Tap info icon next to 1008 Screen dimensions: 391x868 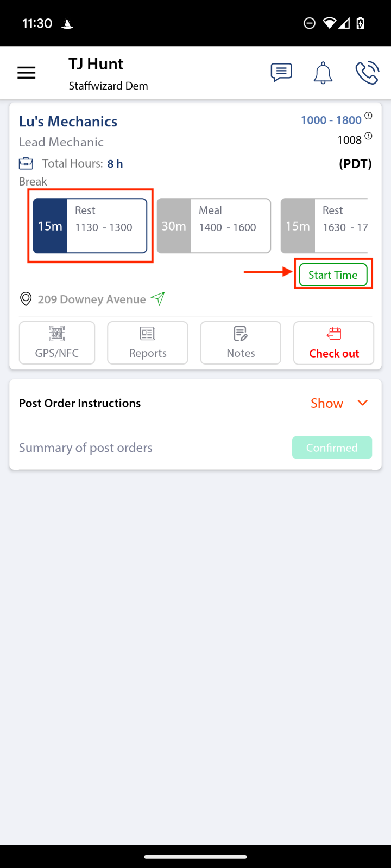pos(368,136)
